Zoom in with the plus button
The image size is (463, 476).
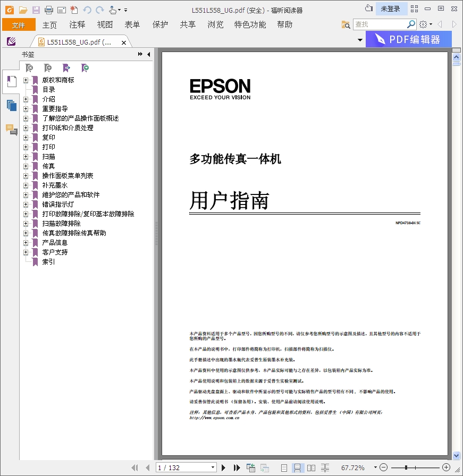447,467
